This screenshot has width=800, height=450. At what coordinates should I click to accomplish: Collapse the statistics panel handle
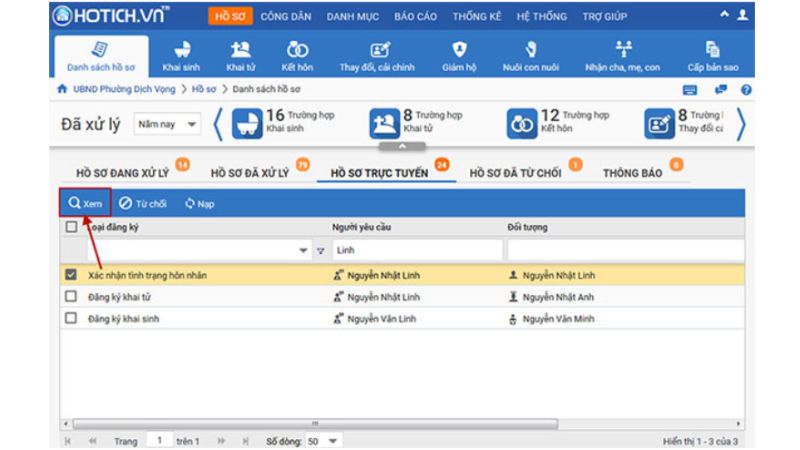pos(402,147)
